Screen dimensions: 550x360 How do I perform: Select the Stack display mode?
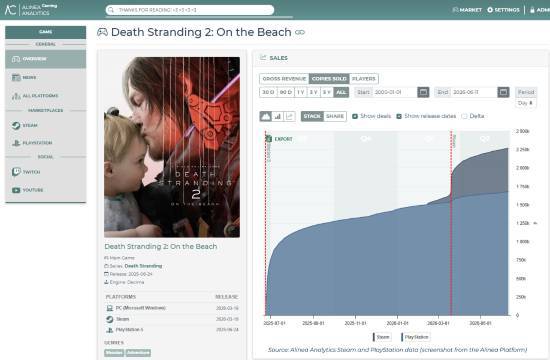[x=312, y=116]
